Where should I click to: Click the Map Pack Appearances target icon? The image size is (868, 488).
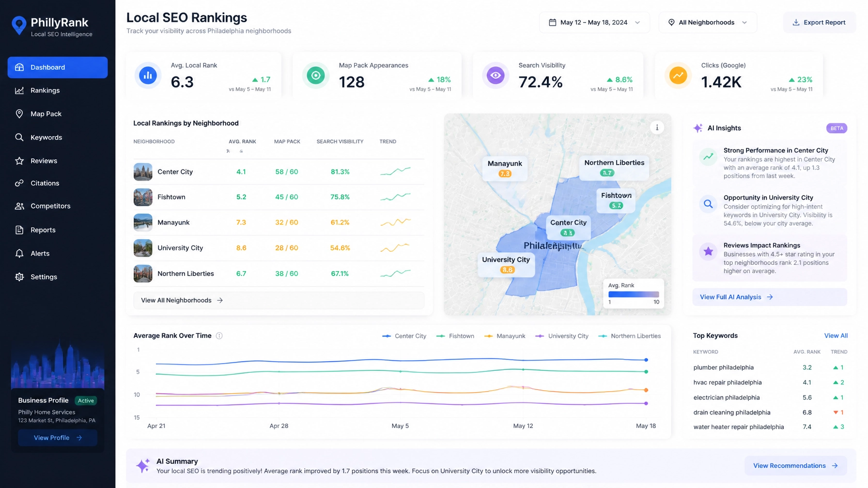pos(316,76)
